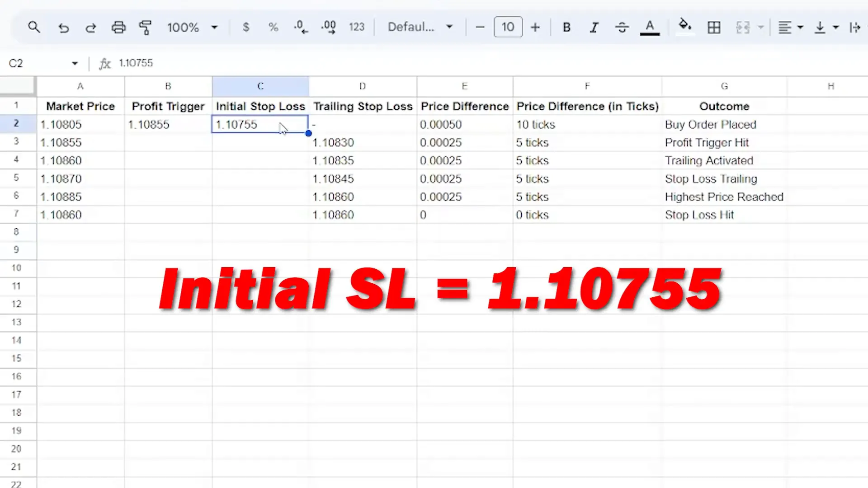Increase font size with plus button

point(535,28)
